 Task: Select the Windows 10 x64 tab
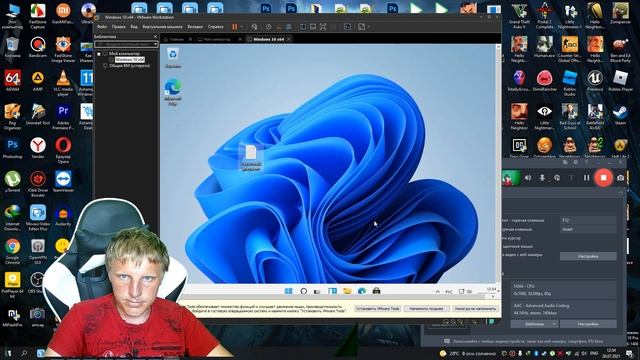(x=268, y=40)
